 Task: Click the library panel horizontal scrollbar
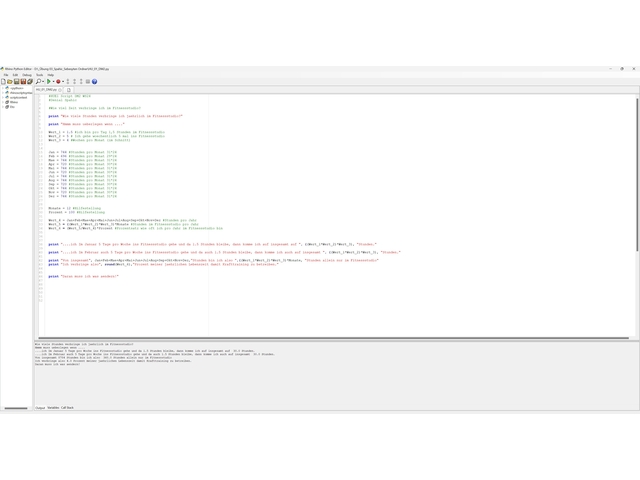[x=16, y=408]
